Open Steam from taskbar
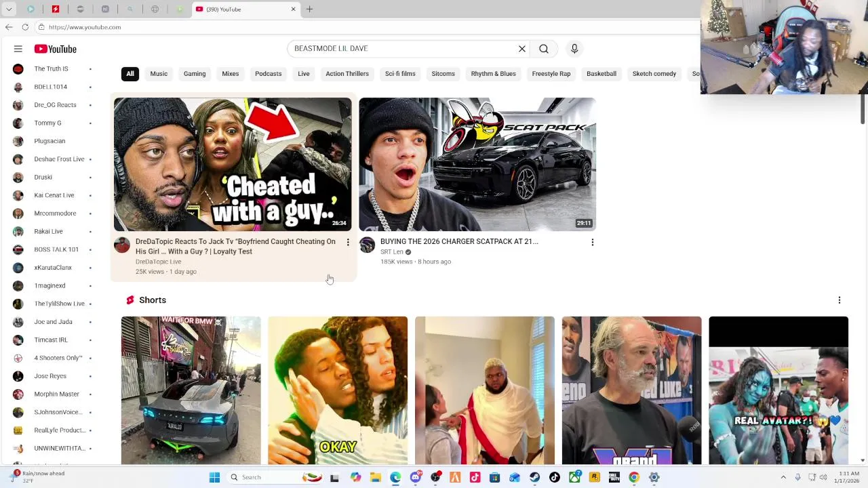 pyautogui.click(x=535, y=477)
